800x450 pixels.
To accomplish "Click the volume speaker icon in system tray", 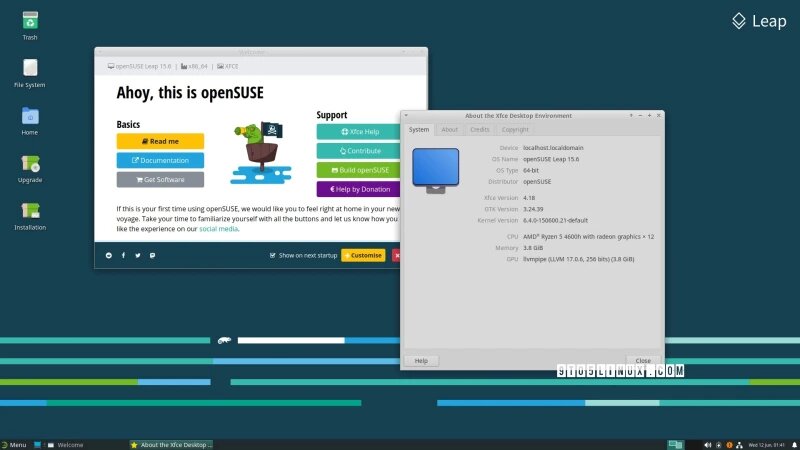I will [x=708, y=445].
